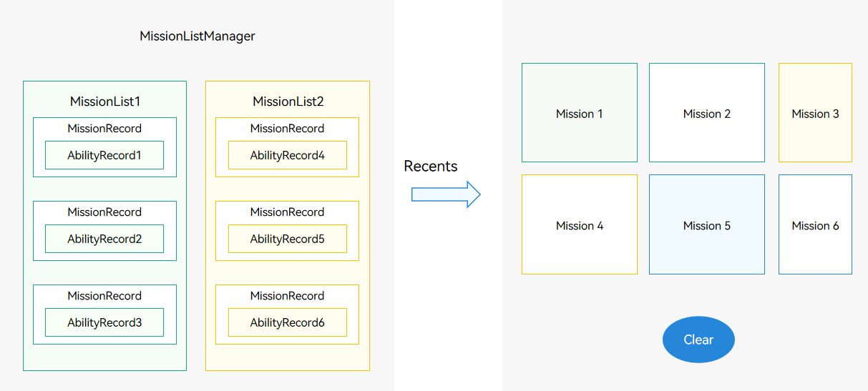The image size is (868, 391).
Task: Click the Recents arrow icon
Action: tap(446, 194)
